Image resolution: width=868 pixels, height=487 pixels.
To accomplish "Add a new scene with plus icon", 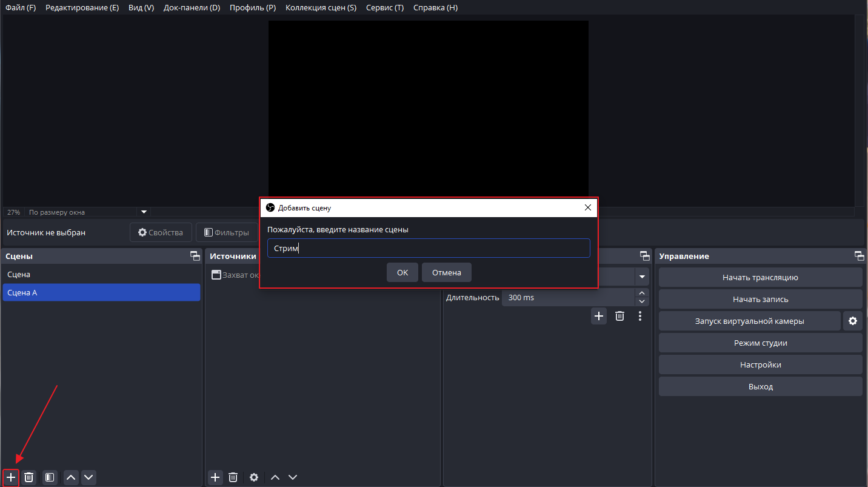I will pos(11,477).
